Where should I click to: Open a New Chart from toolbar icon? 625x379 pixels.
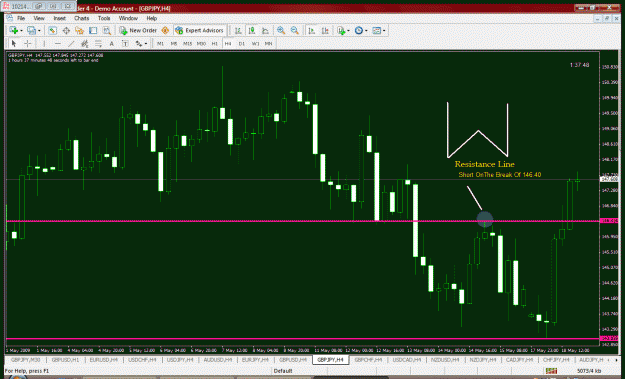click(14, 30)
